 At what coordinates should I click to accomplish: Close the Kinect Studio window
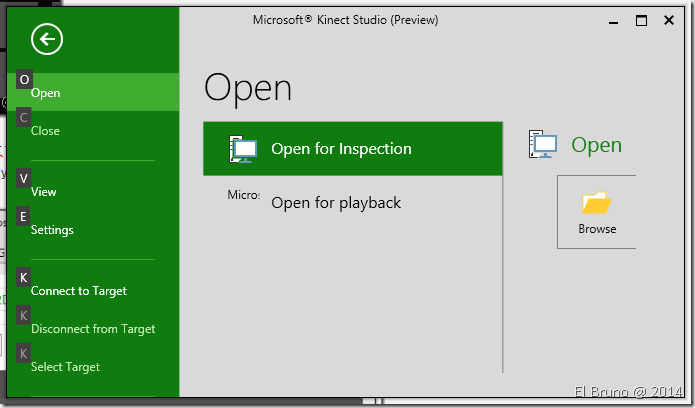pos(670,20)
